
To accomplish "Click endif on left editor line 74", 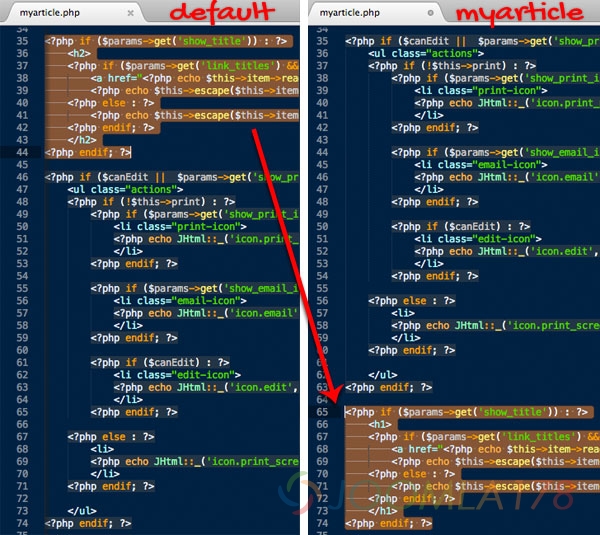I will pyautogui.click(x=93, y=523).
